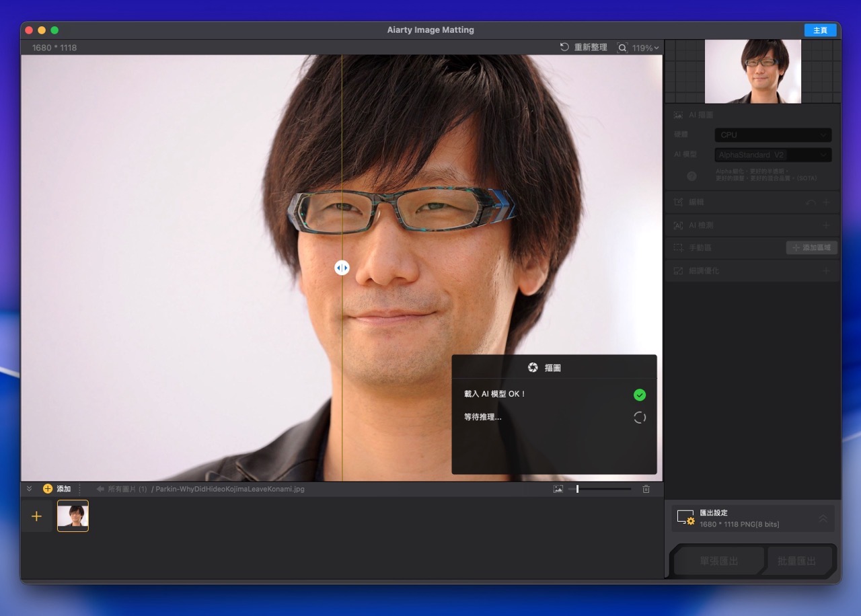Click the AI 檢測 detection icon
This screenshot has width=861, height=616.
[x=678, y=225]
